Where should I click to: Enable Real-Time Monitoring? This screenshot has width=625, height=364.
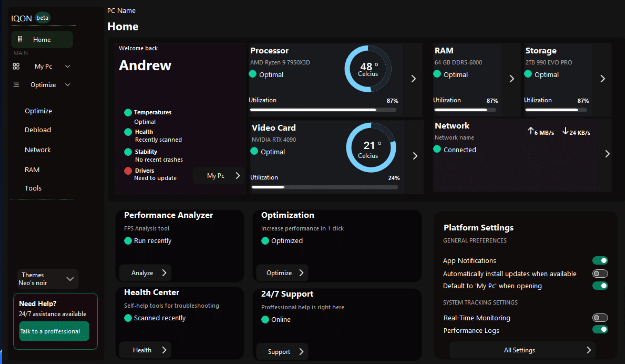click(600, 318)
